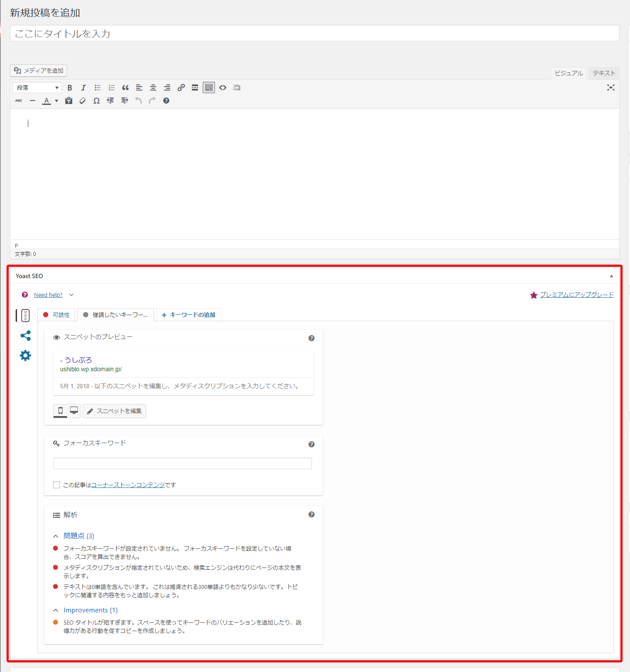Check the cornerstone content checkbox
630x672 pixels.
coord(57,485)
